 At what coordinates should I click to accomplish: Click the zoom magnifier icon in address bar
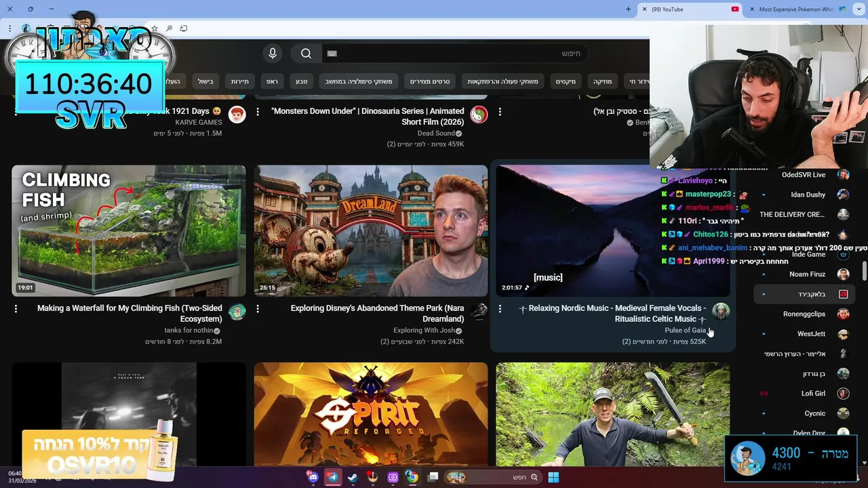coord(169,28)
